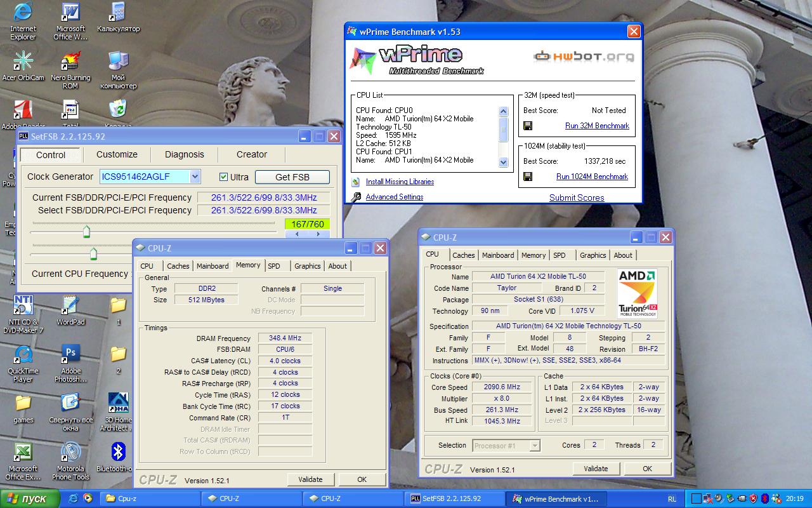Click Run 32M Benchmark link
This screenshot has width=812, height=508.
[x=597, y=126]
